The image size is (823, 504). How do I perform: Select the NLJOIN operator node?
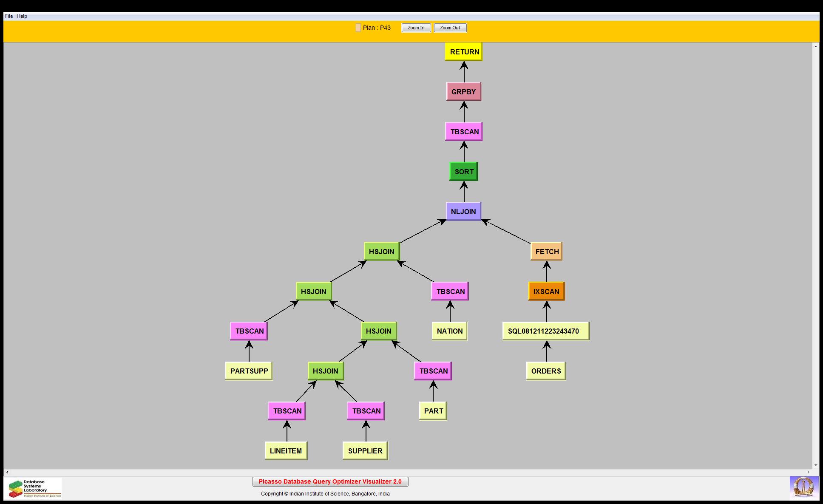[463, 212]
